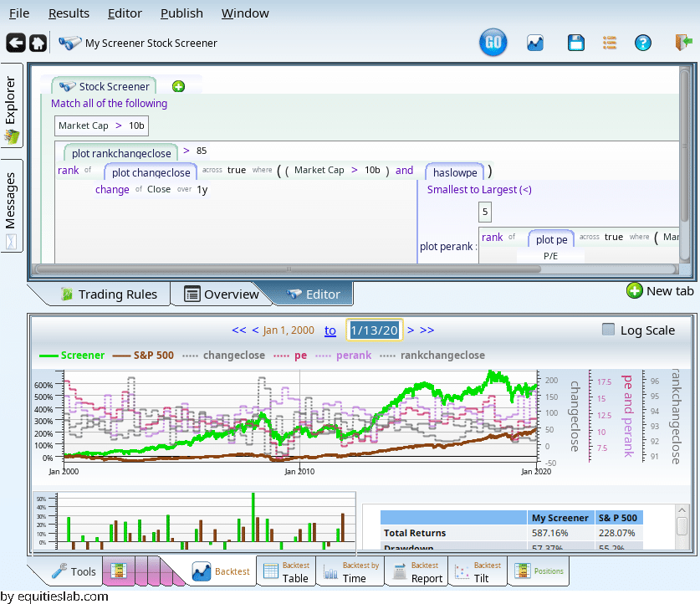Open the Backtest by Time tab
Image resolution: width=700 pixels, height=604 pixels.
coord(350,572)
